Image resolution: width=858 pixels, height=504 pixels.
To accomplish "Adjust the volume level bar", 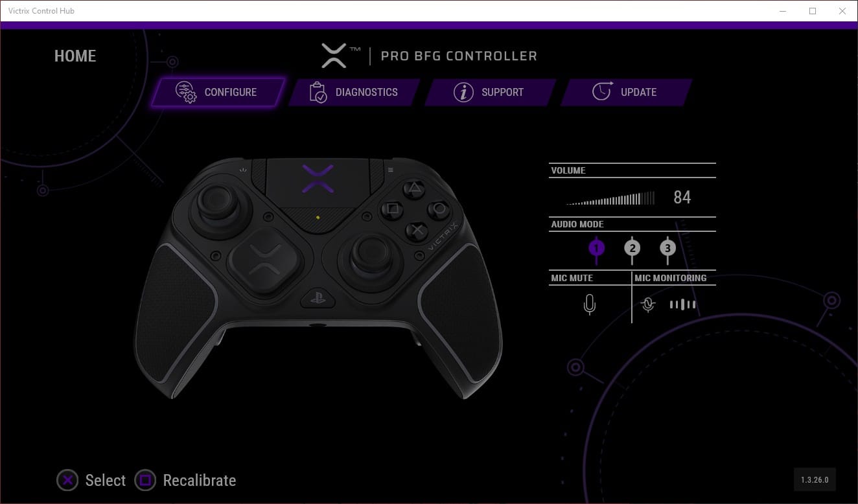I will click(x=610, y=198).
